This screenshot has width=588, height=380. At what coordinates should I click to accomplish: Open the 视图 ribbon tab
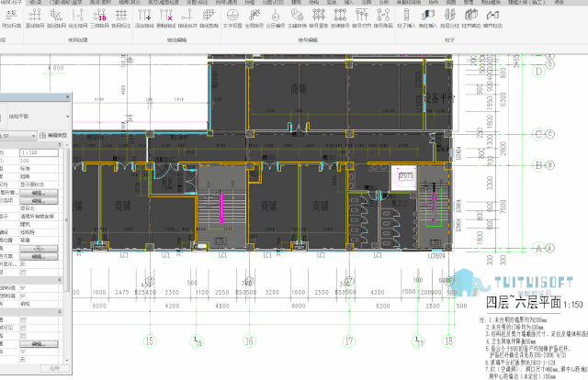451,2
